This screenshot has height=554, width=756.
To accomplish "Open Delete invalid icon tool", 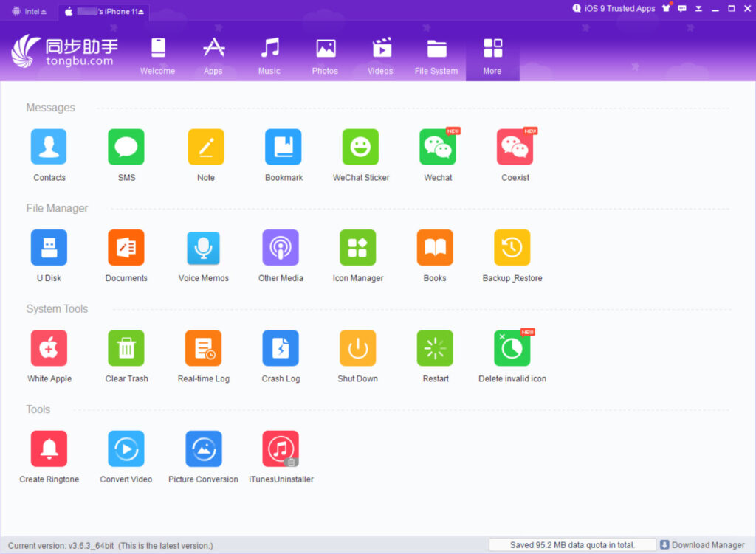I will [512, 348].
